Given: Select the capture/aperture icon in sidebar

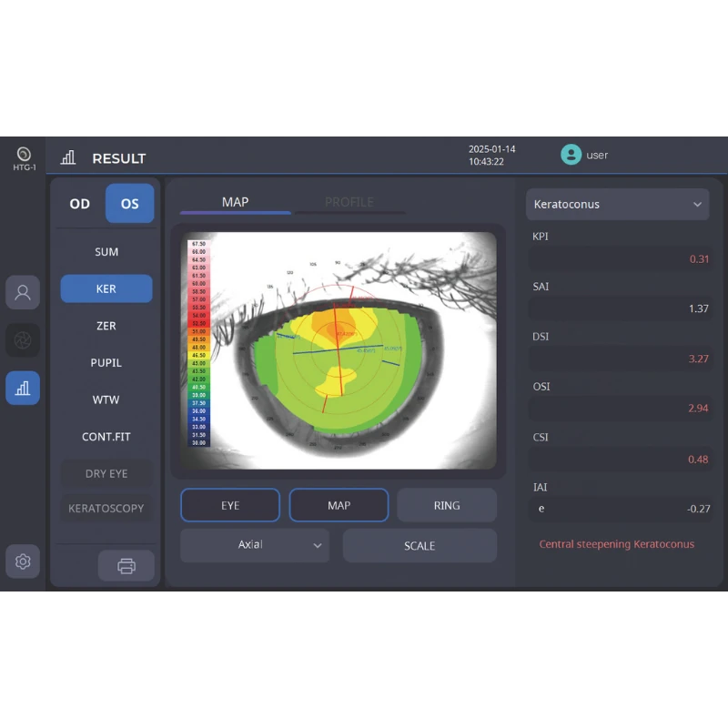Looking at the screenshot, I should (23, 339).
